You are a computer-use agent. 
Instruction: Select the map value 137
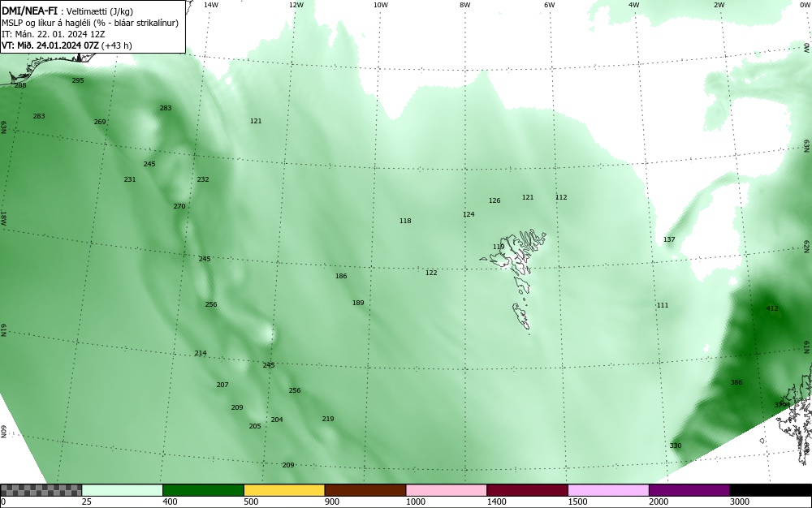click(x=669, y=239)
